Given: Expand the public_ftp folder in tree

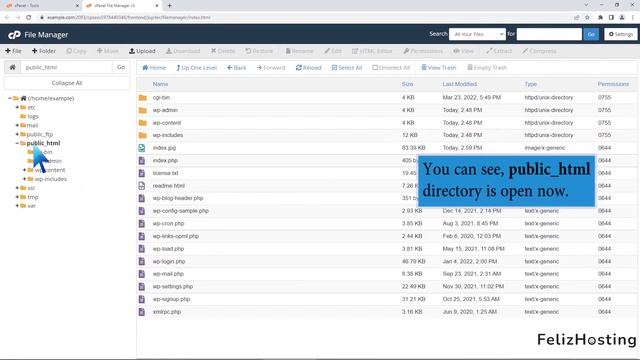Looking at the screenshot, I should pos(17,134).
